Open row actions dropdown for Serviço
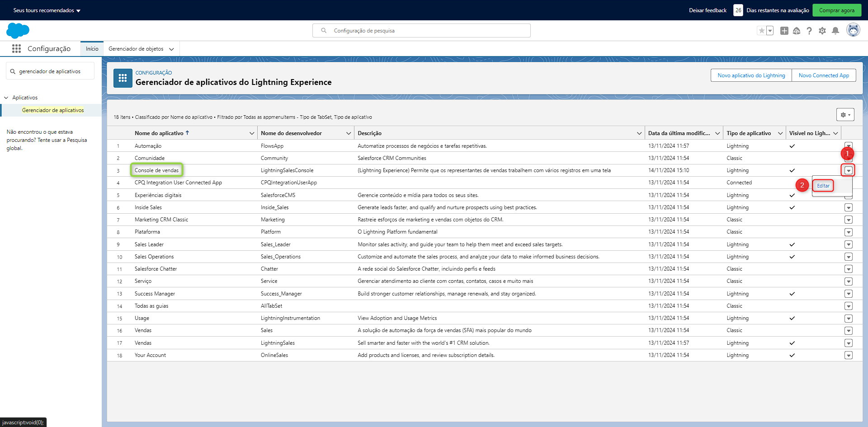The height and width of the screenshot is (427, 868). pos(849,282)
